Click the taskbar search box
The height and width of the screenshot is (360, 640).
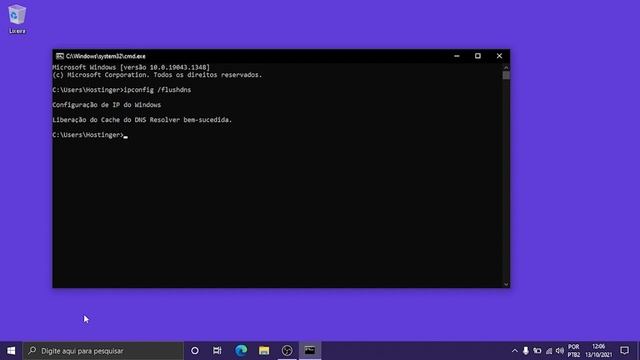[x=103, y=351]
